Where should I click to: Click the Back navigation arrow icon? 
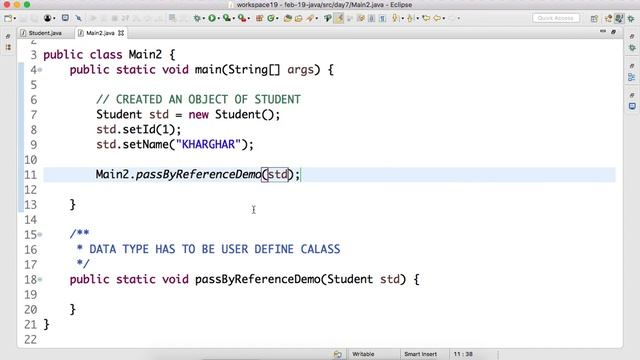[437, 18]
